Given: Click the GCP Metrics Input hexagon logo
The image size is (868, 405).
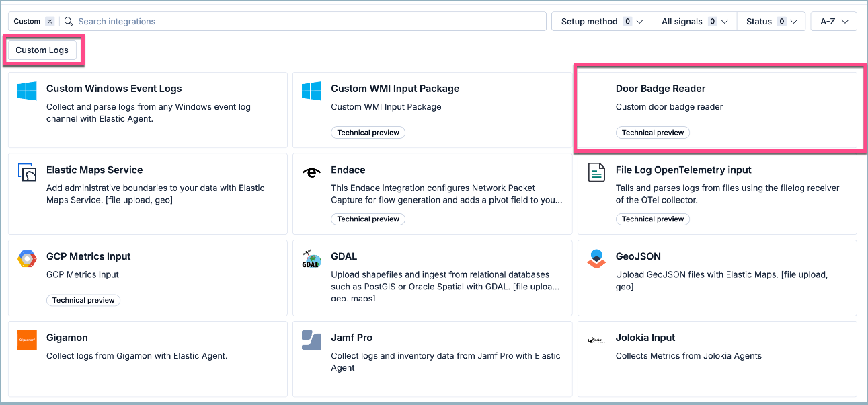Looking at the screenshot, I should pos(27,259).
